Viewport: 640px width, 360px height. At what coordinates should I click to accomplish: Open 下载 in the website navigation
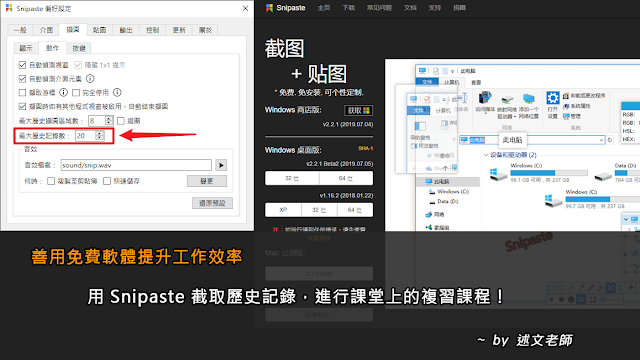coord(349,8)
